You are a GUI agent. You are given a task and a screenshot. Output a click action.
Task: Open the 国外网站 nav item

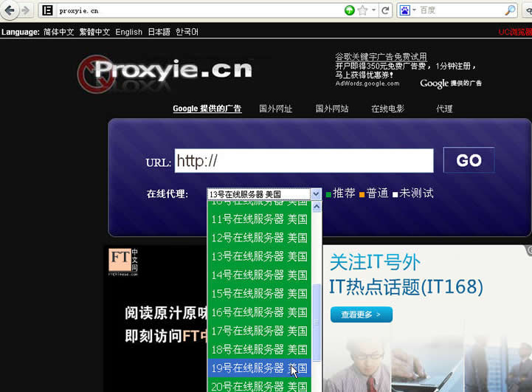(332, 109)
